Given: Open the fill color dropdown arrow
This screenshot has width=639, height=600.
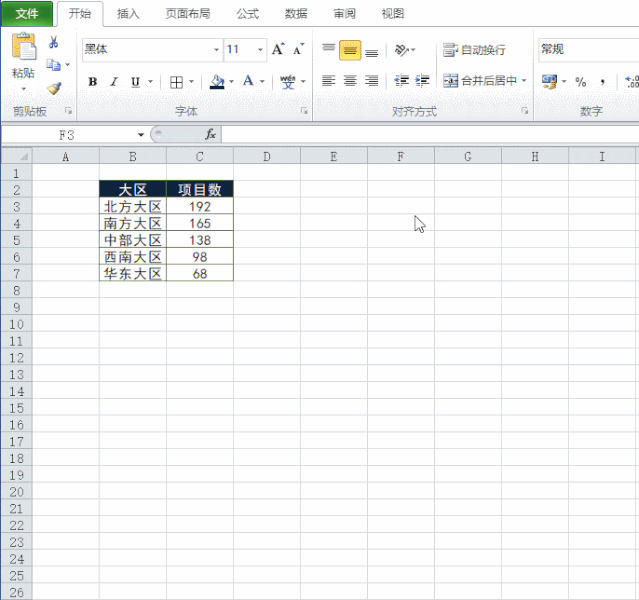Looking at the screenshot, I should tap(231, 82).
